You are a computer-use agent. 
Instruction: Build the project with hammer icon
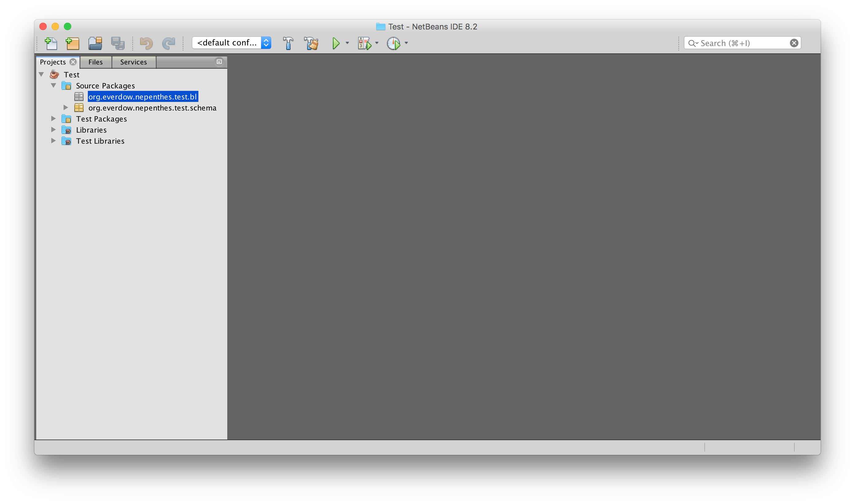(288, 43)
